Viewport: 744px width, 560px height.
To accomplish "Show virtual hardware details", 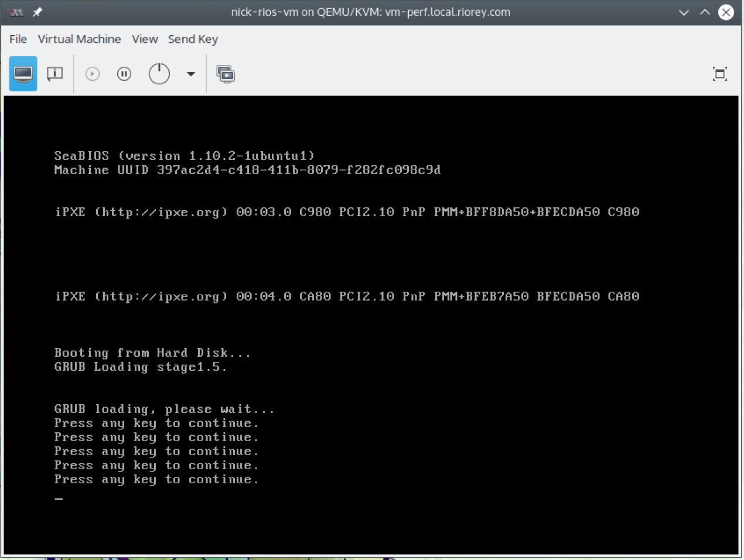I will coord(54,74).
